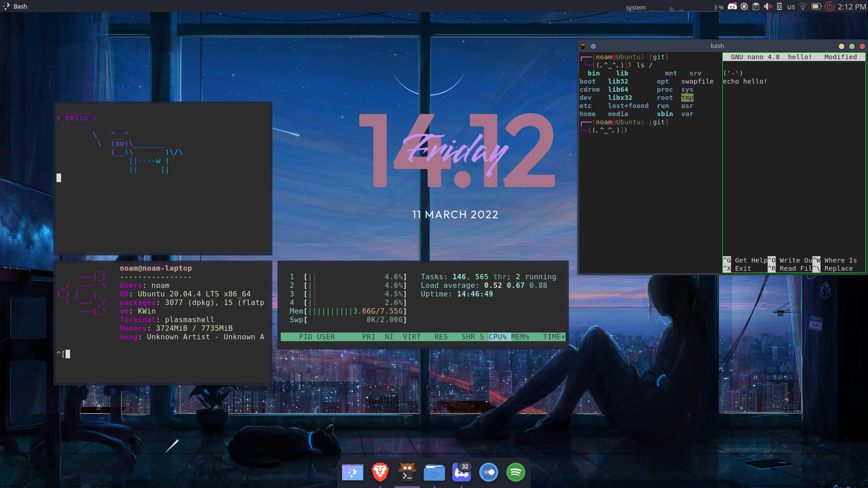Open Spotify from the dock
The width and height of the screenshot is (868, 488).
coord(515,473)
